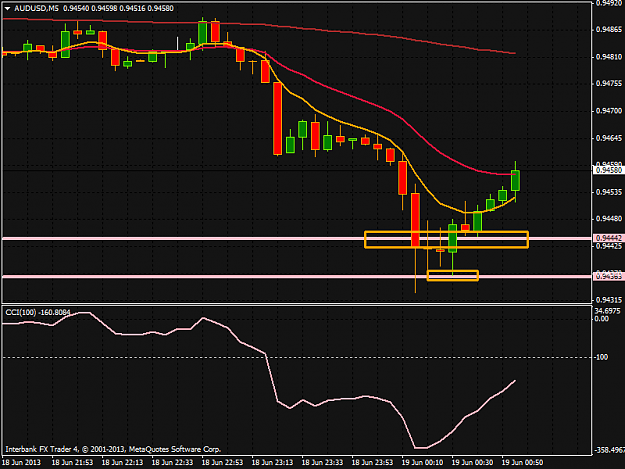This screenshot has width=625, height=469.
Task: Click the 18 Jun 23:13 time label
Action: [272, 462]
